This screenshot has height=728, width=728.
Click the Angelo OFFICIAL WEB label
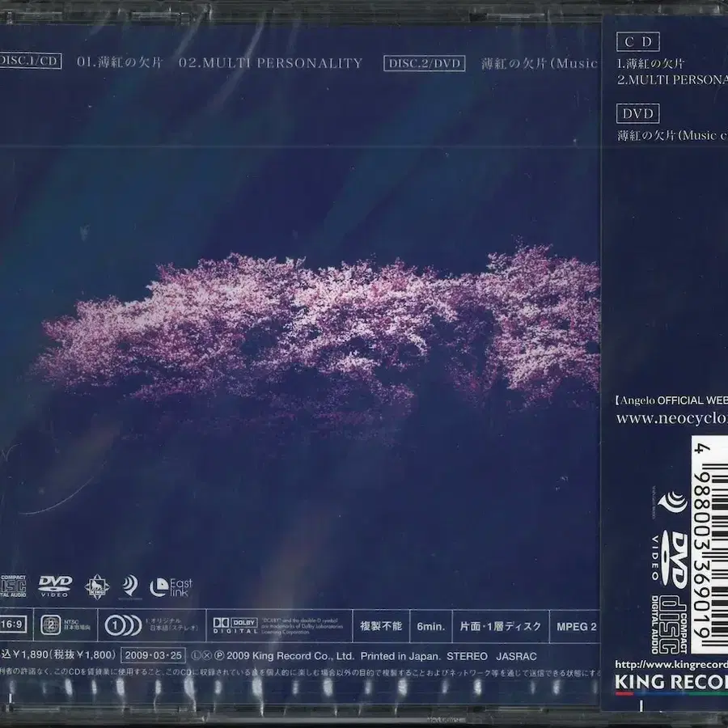(671, 400)
